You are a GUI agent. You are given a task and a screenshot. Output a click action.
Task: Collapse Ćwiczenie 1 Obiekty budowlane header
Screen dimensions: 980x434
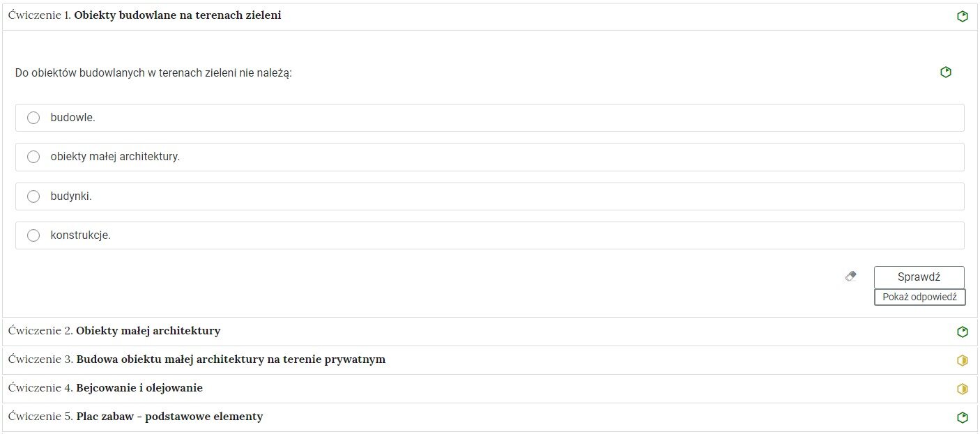(178, 15)
